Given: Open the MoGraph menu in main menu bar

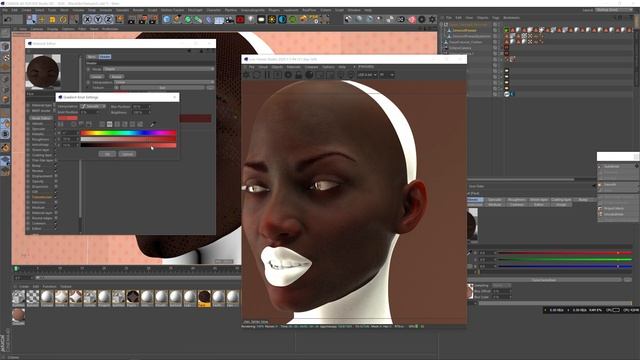Looking at the screenshot, I should 195,10.
